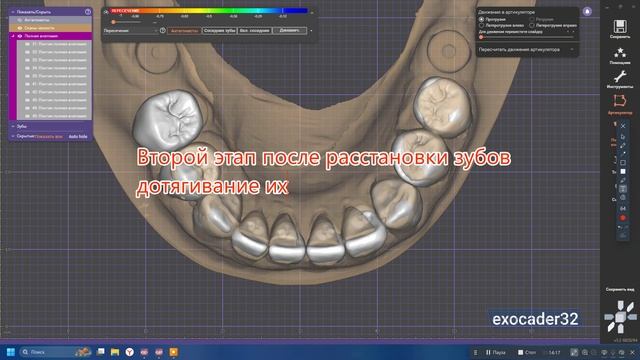Pause the recording with the Пауза button
This screenshot has width=640, height=360.
(496, 352)
